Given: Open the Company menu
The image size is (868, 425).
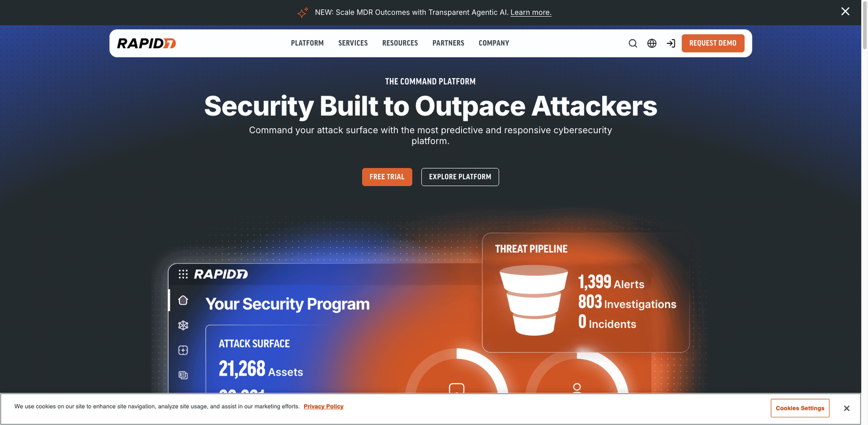Looking at the screenshot, I should pyautogui.click(x=494, y=43).
